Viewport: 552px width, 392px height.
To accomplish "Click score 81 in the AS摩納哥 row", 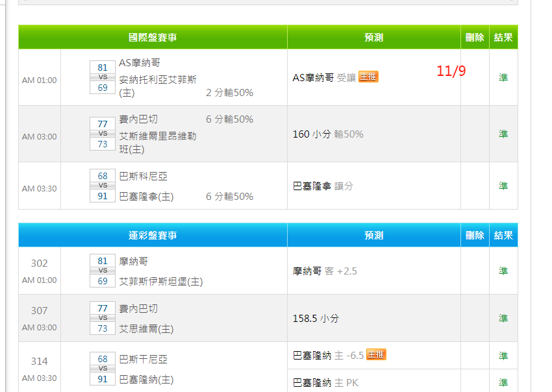I will pyautogui.click(x=103, y=67).
